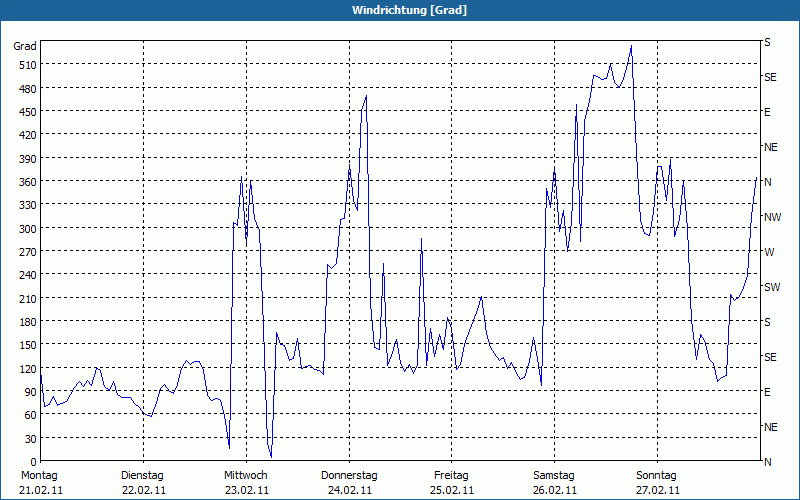Click the 'Freitag' day label

click(x=451, y=476)
